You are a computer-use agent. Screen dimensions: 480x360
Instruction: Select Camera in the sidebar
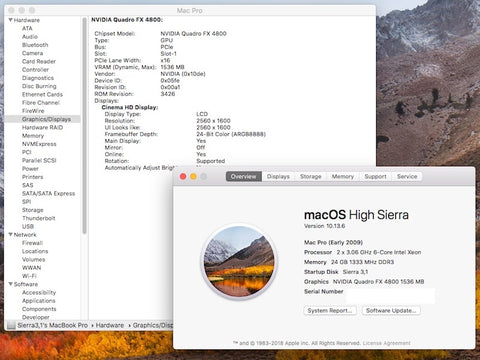pyautogui.click(x=32, y=53)
